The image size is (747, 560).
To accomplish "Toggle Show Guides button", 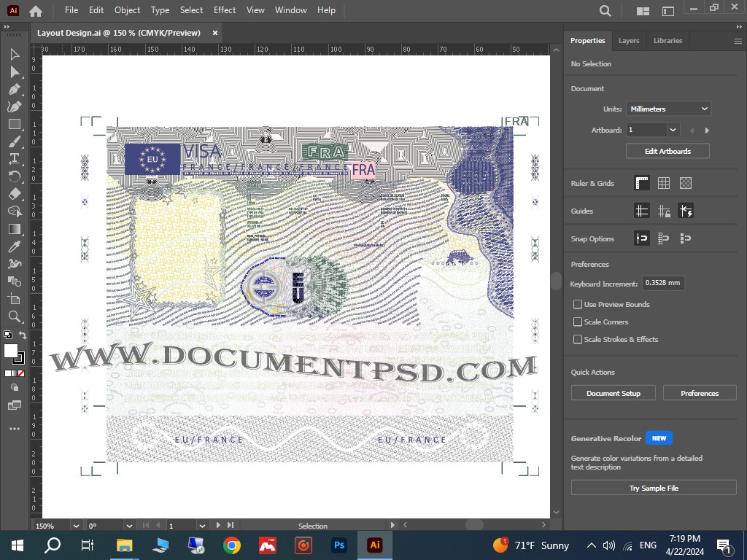I will tap(642, 211).
